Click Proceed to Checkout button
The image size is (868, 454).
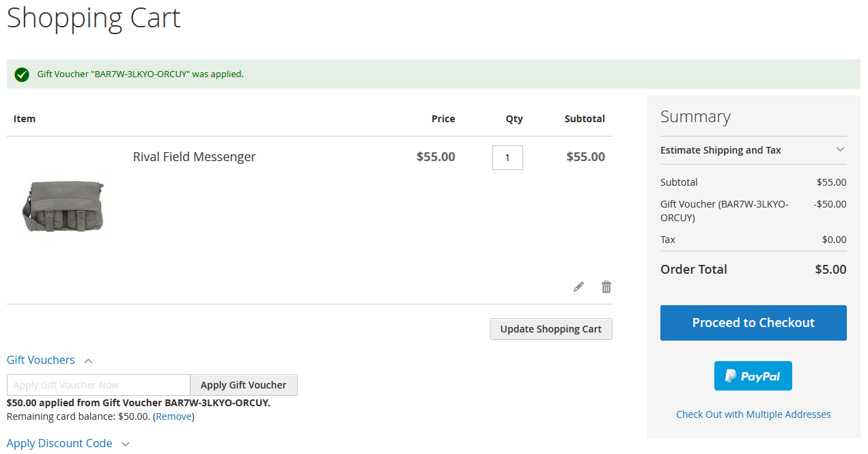coord(753,323)
